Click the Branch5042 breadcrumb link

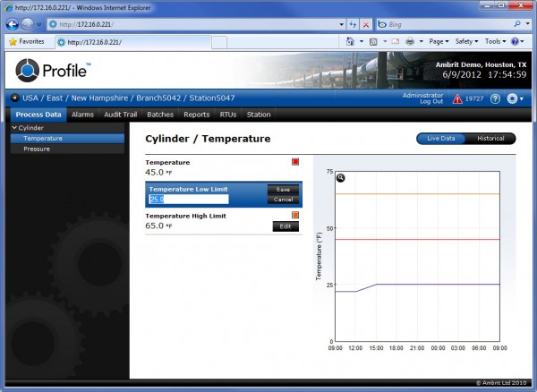point(158,98)
